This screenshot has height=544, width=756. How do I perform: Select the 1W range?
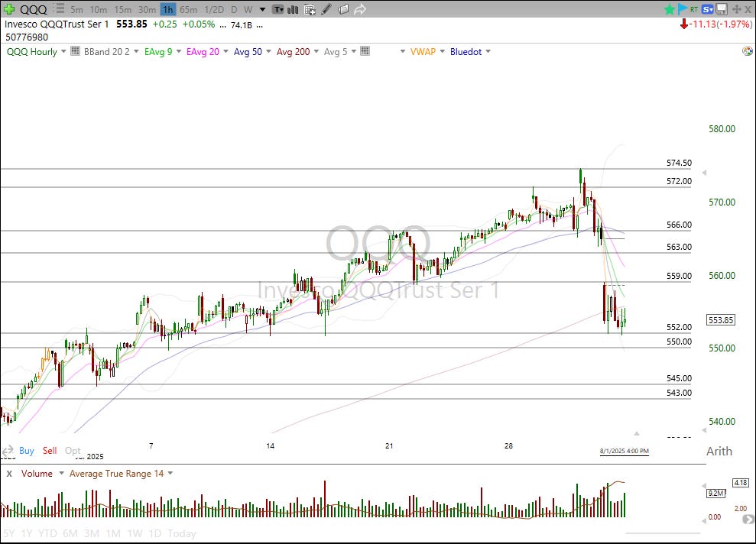pos(135,533)
